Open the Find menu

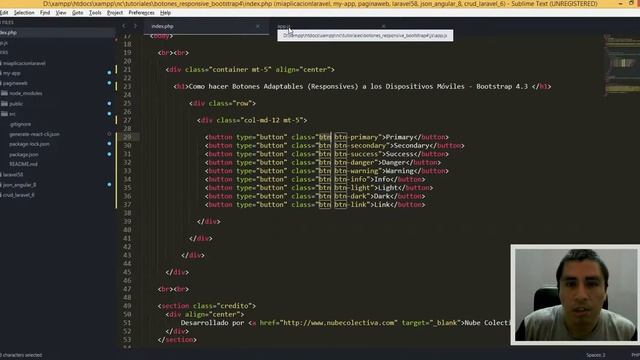click(x=45, y=13)
